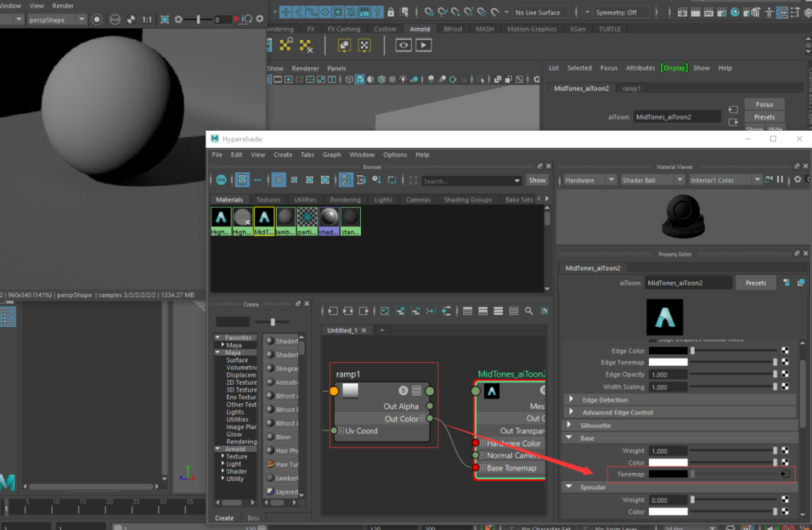
Task: Open the Hypershade Graph menu
Action: click(332, 155)
